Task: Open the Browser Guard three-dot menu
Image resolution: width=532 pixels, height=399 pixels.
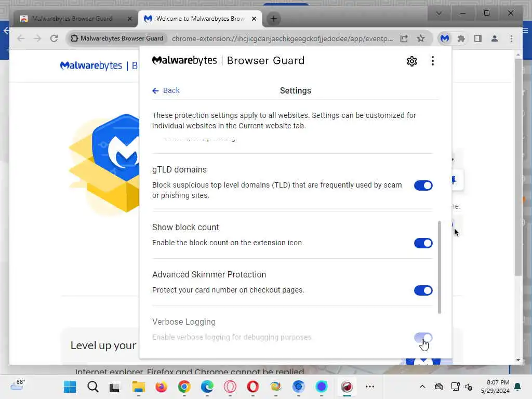Action: [x=432, y=61]
